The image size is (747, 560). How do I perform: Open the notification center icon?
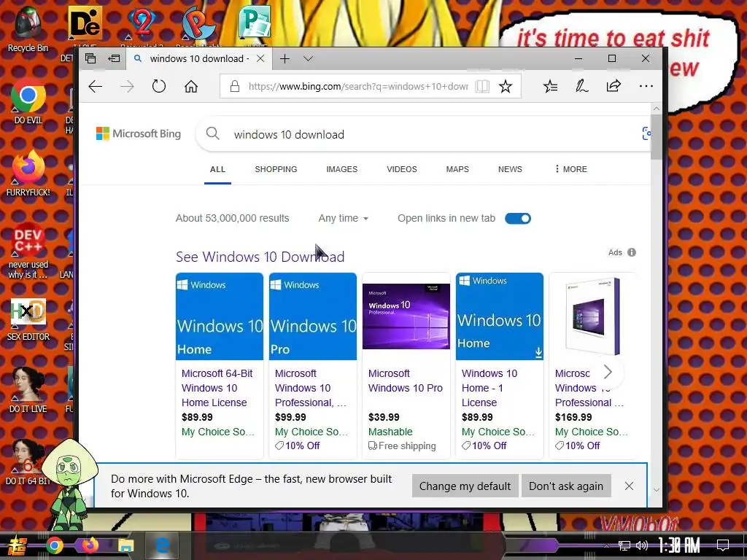click(x=723, y=545)
